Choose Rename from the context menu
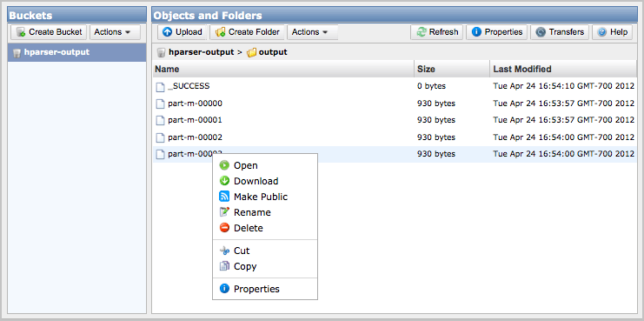The image size is (644, 321). point(265,212)
